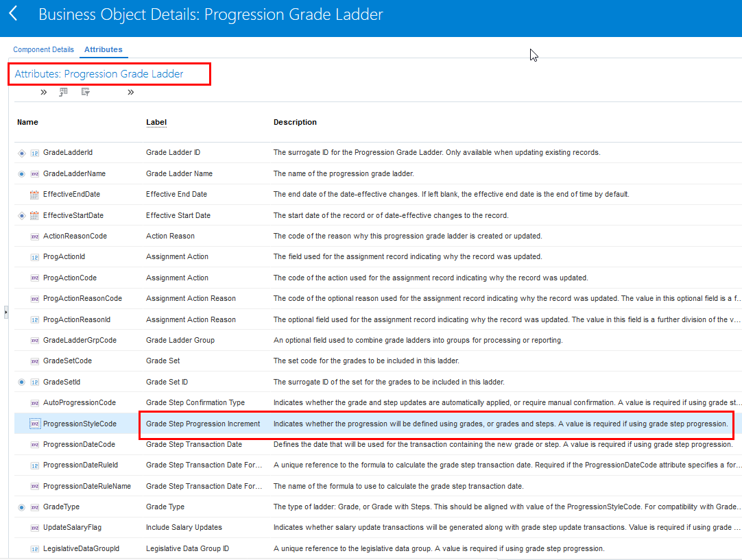Select the ProgressionDateCode attribute name

tap(79, 444)
